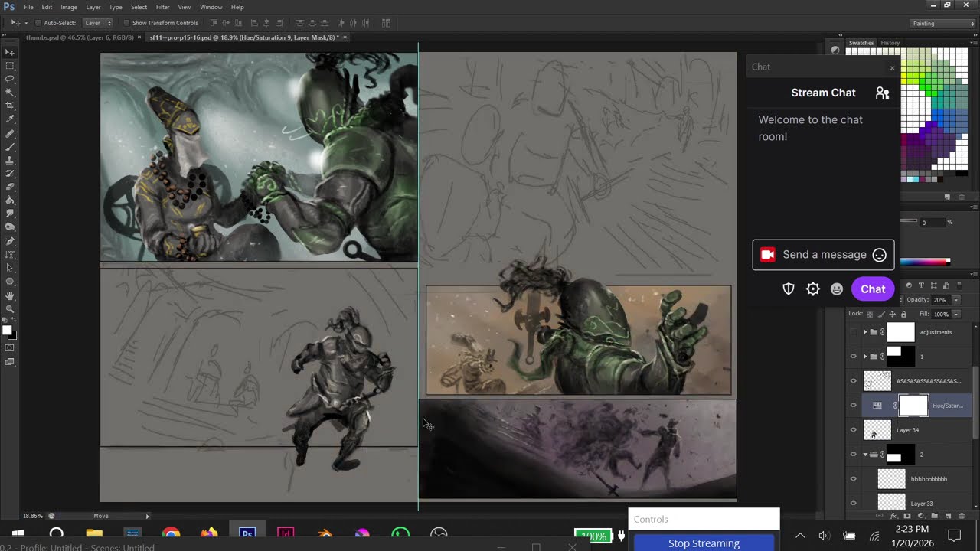Viewport: 980px width, 551px height.
Task: Select the Hand tool
Action: coord(10,295)
